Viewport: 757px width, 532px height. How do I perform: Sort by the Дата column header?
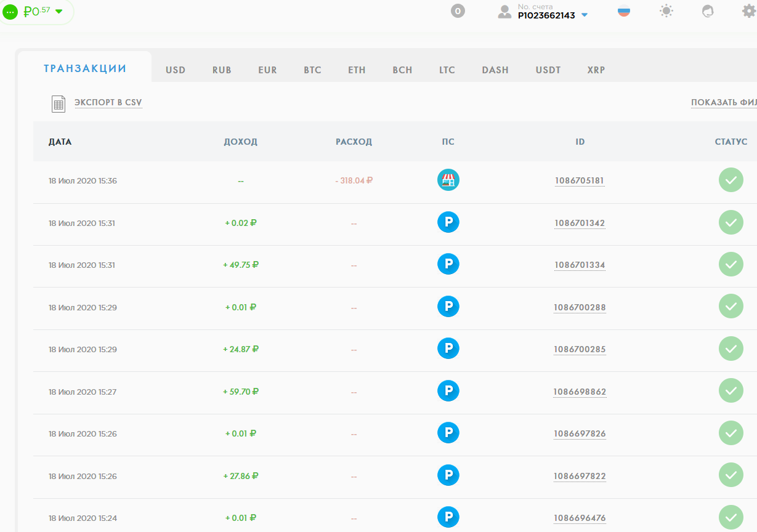tap(60, 142)
